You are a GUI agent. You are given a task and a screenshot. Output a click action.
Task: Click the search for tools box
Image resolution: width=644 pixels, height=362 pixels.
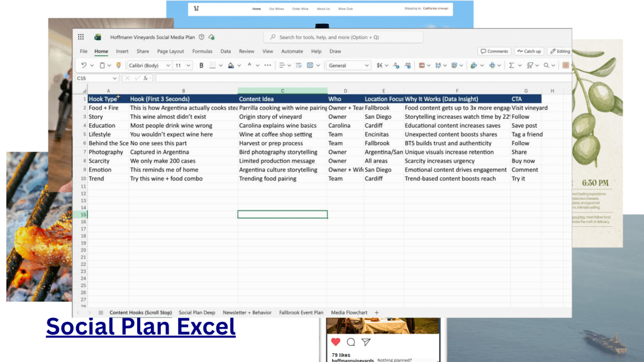click(x=343, y=37)
